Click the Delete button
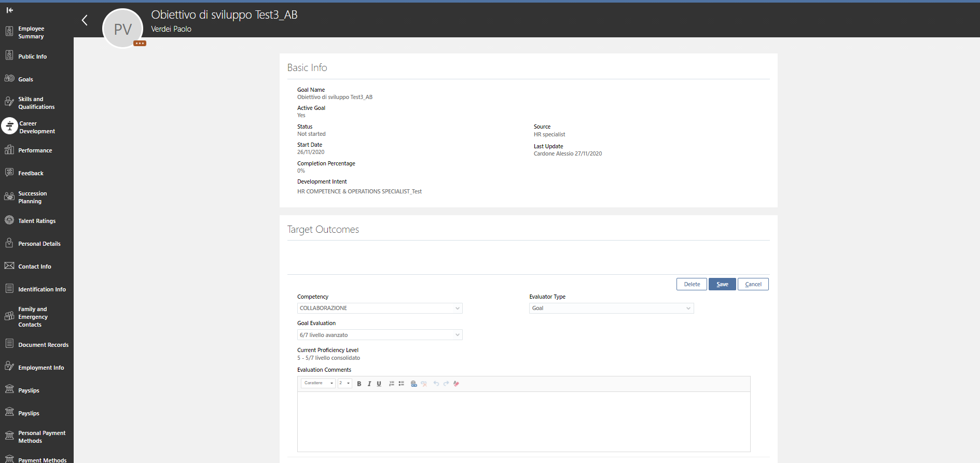Viewport: 980px width, 463px height. point(692,284)
